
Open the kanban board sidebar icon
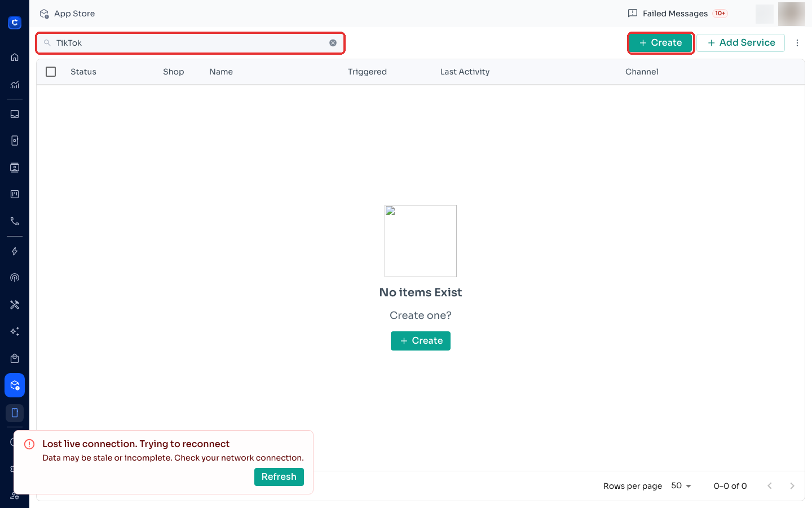[15, 194]
